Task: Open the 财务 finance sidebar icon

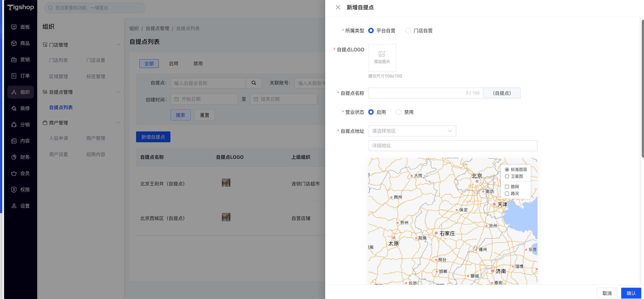Action: coord(14,157)
